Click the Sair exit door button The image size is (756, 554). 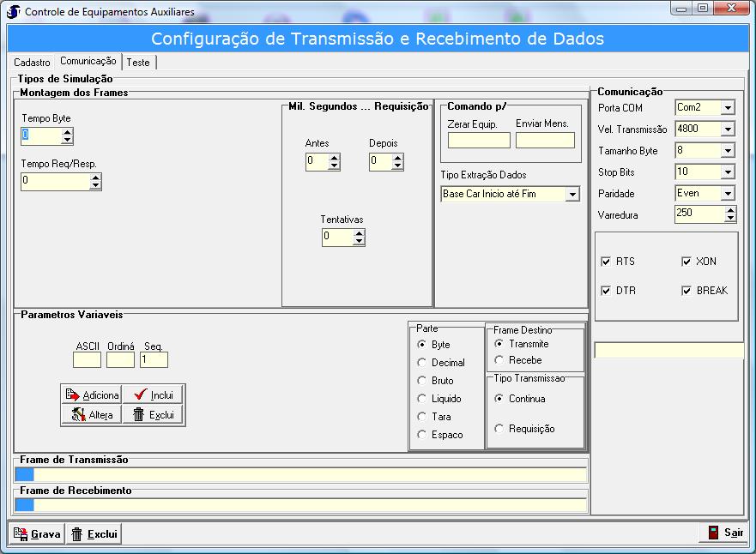[724, 533]
